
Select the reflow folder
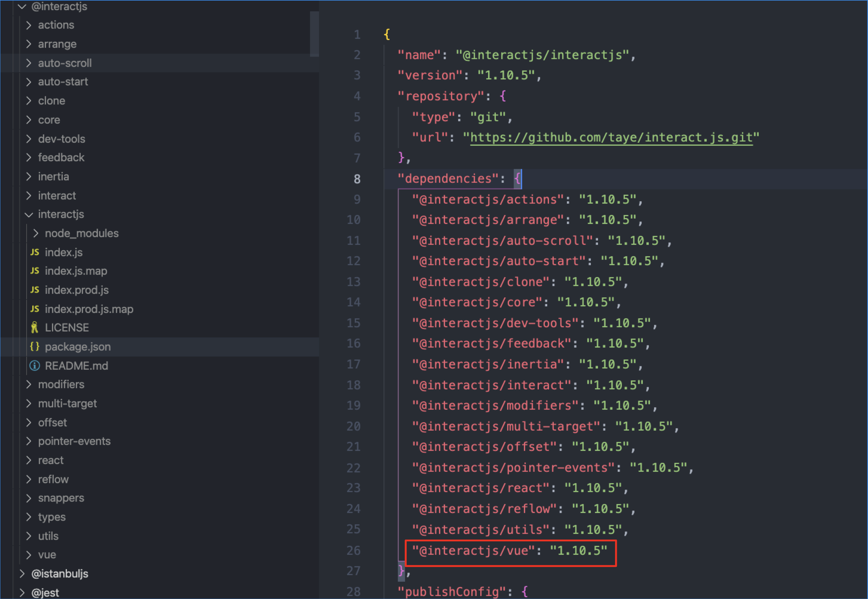point(53,479)
